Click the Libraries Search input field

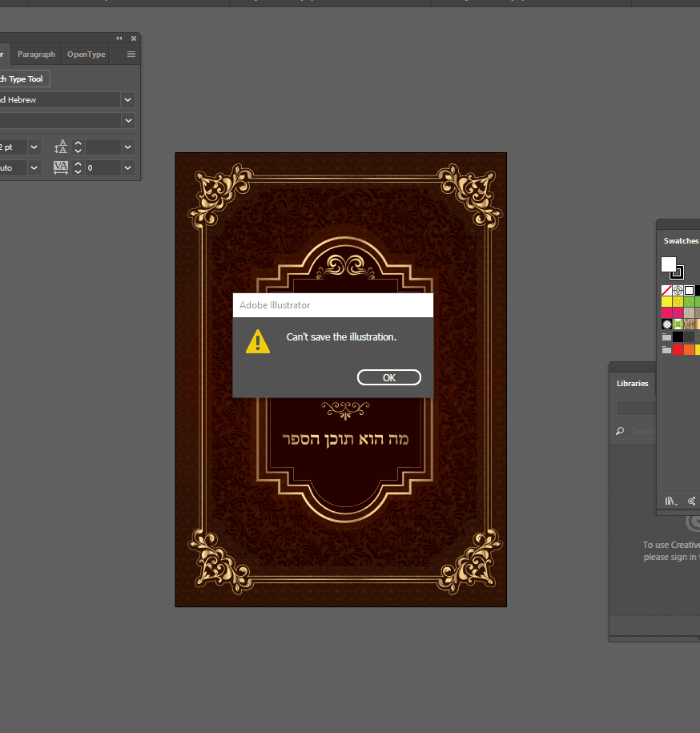pyautogui.click(x=643, y=431)
